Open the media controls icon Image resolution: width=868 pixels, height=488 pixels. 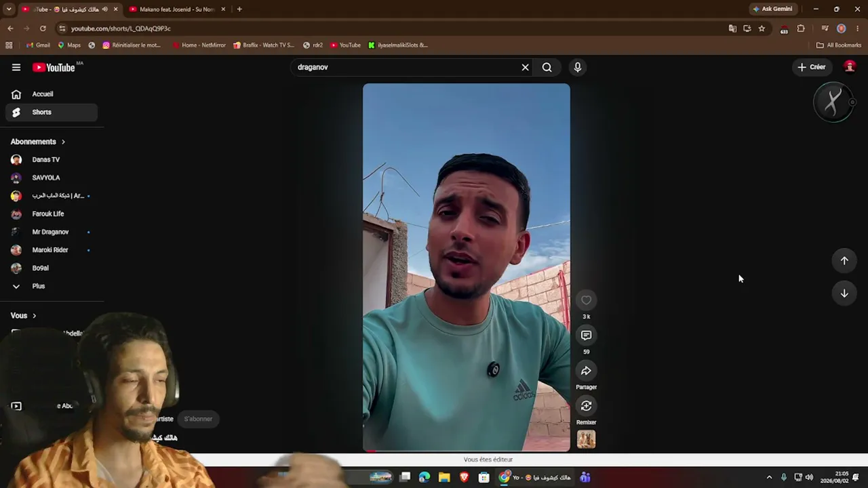(825, 28)
